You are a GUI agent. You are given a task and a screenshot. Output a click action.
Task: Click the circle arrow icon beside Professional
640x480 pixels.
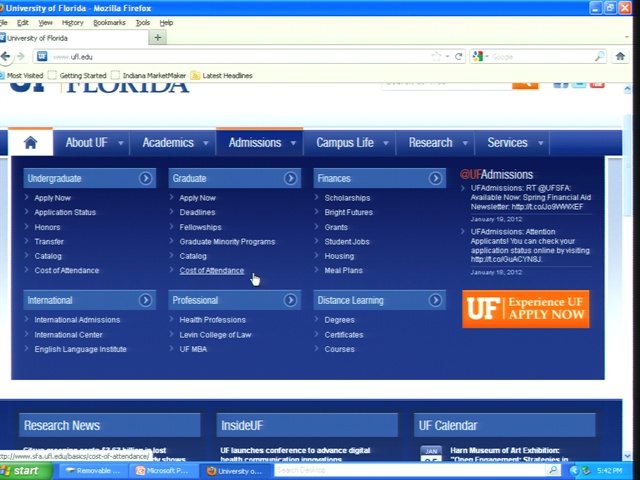pos(290,300)
